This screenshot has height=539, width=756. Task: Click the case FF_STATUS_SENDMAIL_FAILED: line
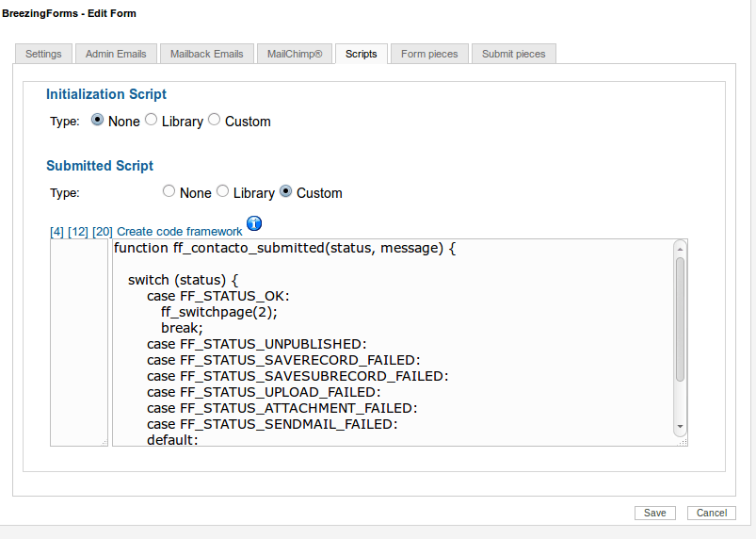[272, 424]
